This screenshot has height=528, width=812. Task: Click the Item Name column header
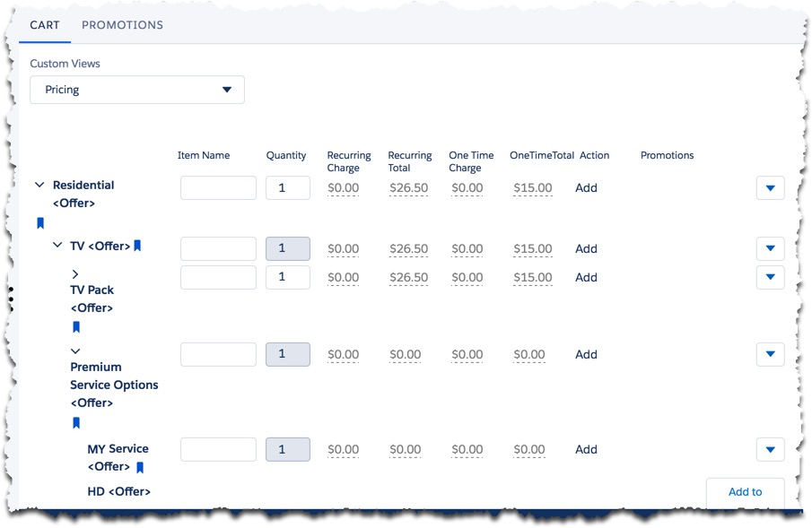click(x=204, y=155)
